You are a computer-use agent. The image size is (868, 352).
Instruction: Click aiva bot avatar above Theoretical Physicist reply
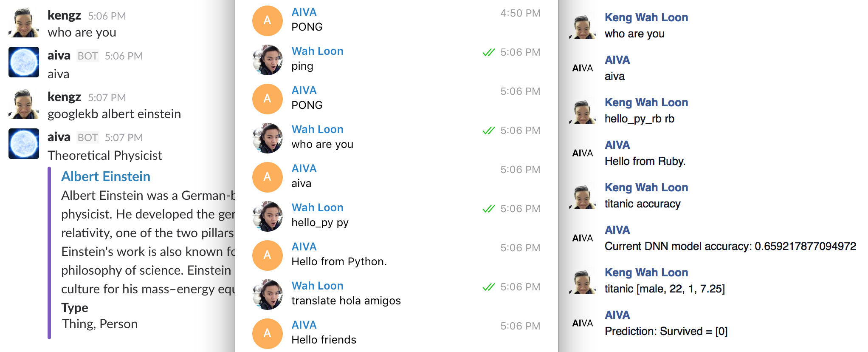[24, 144]
